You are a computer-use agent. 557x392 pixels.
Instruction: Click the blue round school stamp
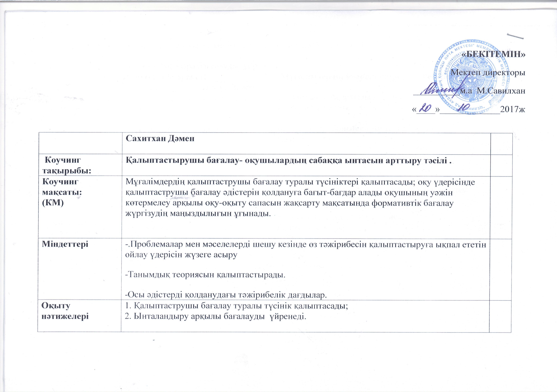[472, 77]
